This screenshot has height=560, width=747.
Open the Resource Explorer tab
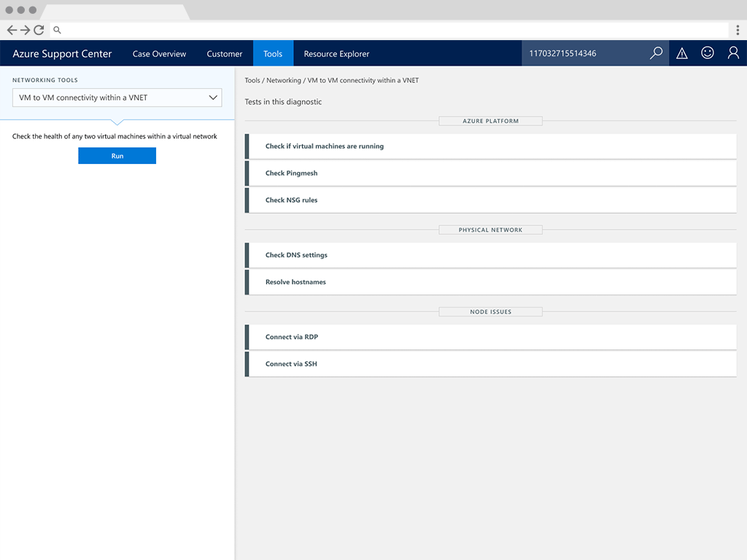pos(336,54)
